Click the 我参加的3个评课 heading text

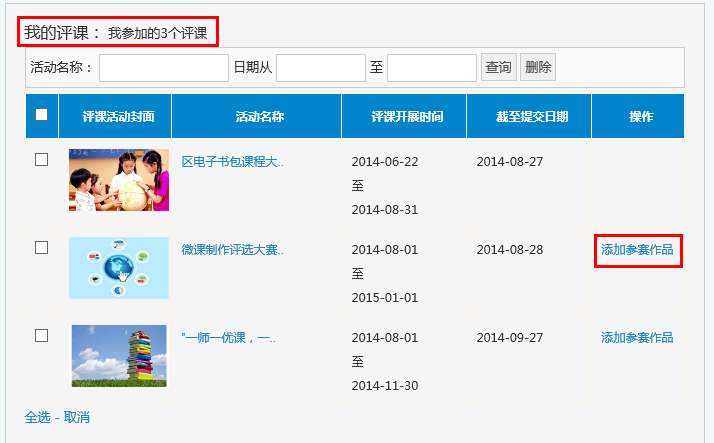[x=158, y=33]
